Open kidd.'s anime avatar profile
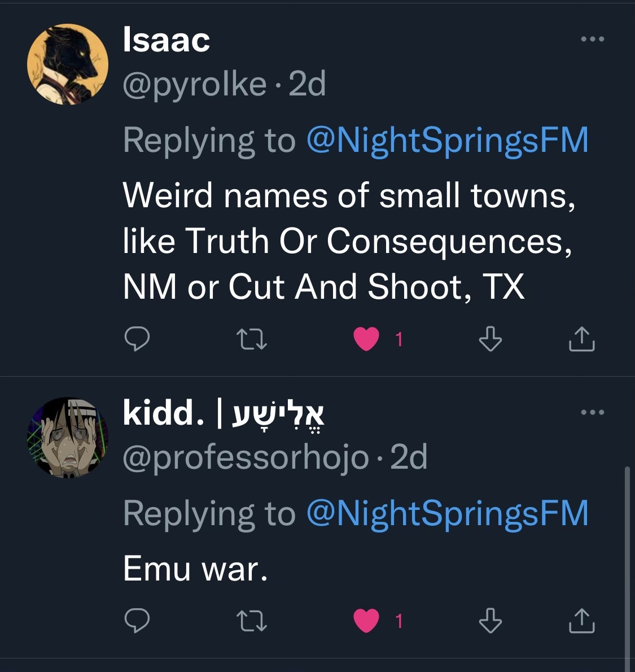This screenshot has width=635, height=672. click(68, 438)
